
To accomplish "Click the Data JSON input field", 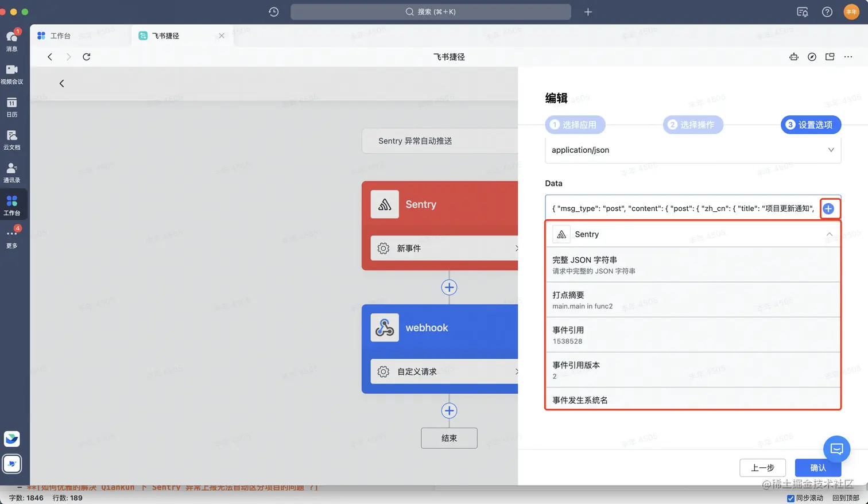I will [x=682, y=208].
